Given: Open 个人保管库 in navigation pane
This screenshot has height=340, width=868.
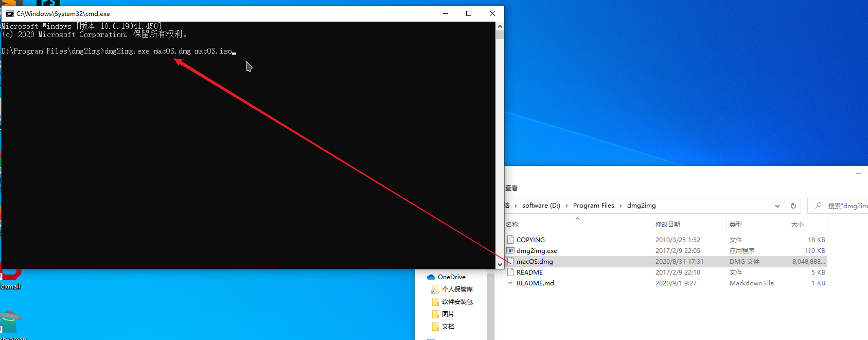Looking at the screenshot, I should point(457,290).
